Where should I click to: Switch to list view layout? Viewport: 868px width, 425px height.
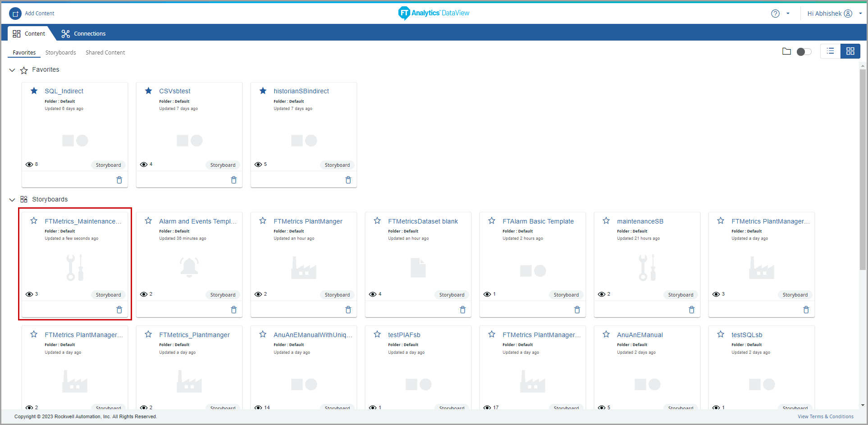click(x=831, y=51)
